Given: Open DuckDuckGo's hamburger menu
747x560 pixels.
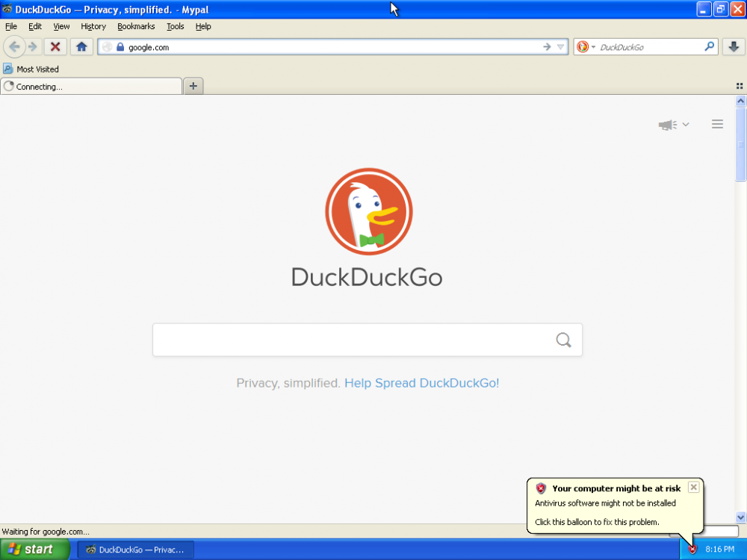Looking at the screenshot, I should [717, 124].
